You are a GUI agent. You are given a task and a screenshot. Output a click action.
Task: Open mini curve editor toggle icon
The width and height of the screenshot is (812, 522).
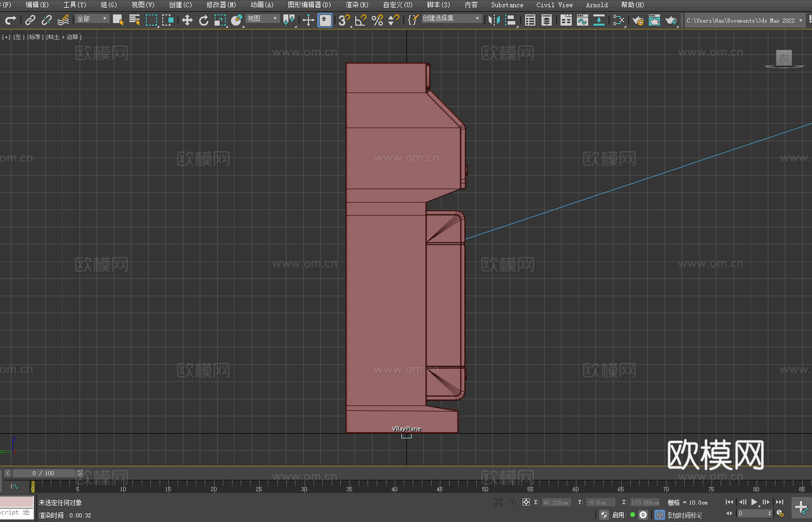click(14, 487)
